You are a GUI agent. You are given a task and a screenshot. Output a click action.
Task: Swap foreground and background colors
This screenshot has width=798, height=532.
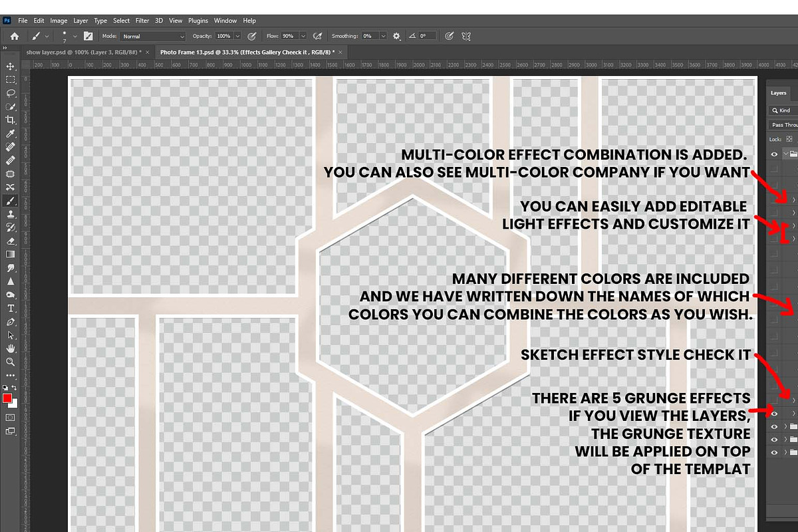(x=15, y=387)
